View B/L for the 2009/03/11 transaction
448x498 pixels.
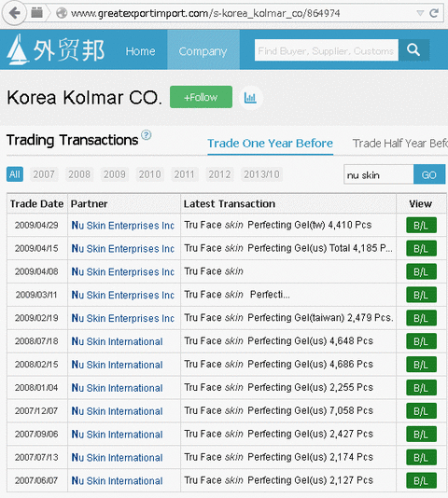[x=421, y=295]
